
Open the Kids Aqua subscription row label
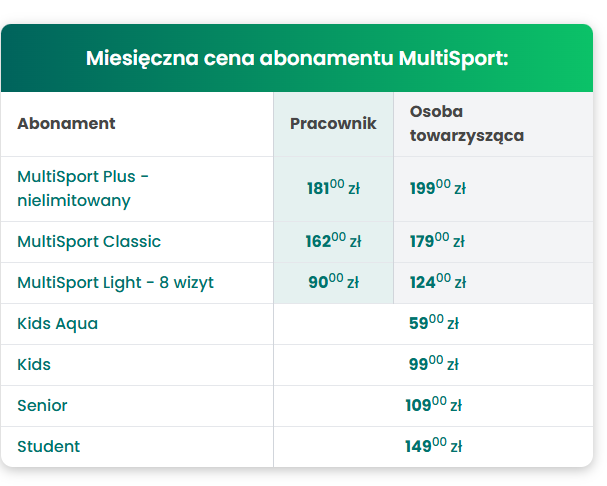(57, 324)
